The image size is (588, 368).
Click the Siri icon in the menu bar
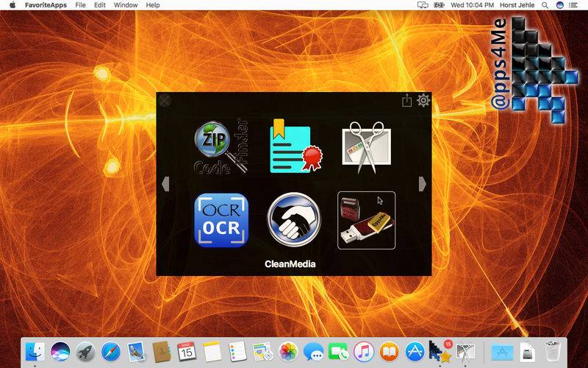560,5
